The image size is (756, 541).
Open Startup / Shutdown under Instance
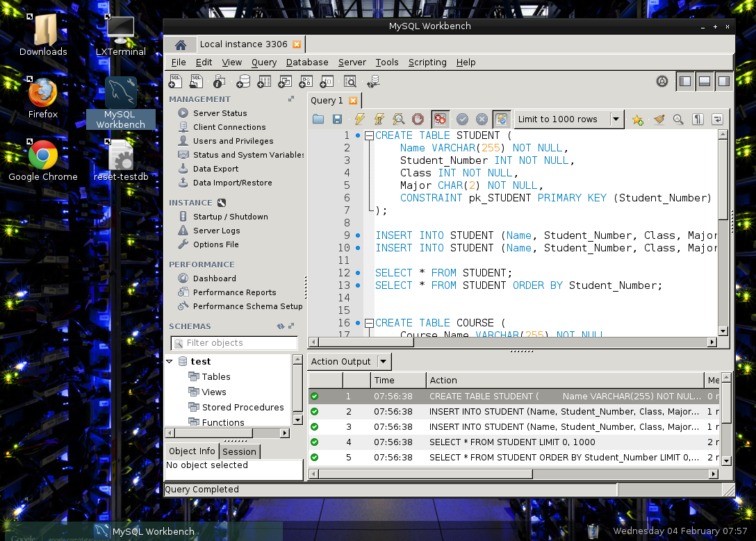pyautogui.click(x=231, y=217)
